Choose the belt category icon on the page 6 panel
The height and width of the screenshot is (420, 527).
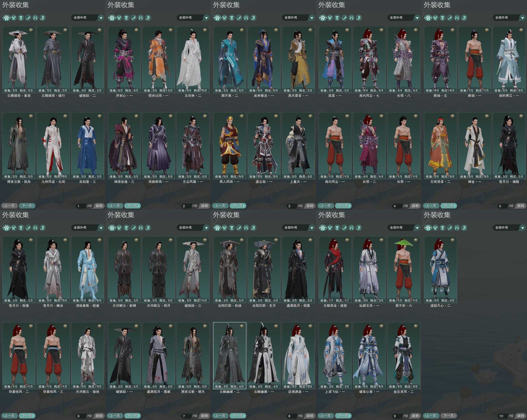click(35, 228)
